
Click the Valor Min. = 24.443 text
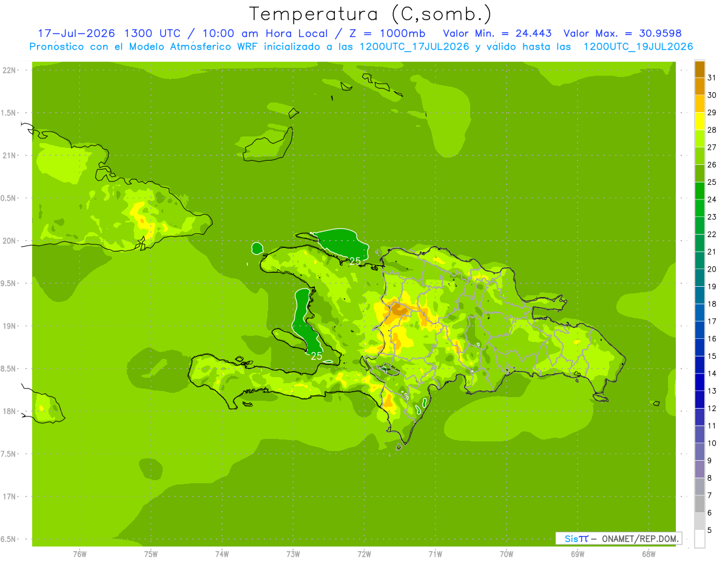pos(497,33)
